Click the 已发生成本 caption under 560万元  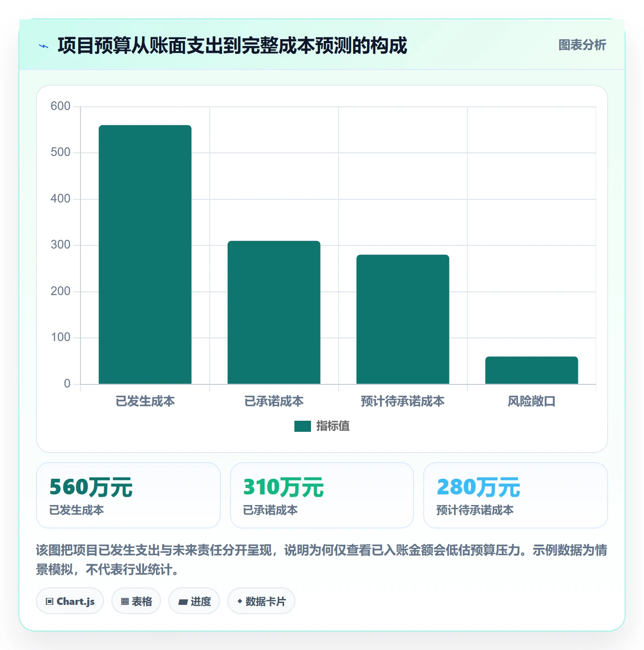[77, 510]
